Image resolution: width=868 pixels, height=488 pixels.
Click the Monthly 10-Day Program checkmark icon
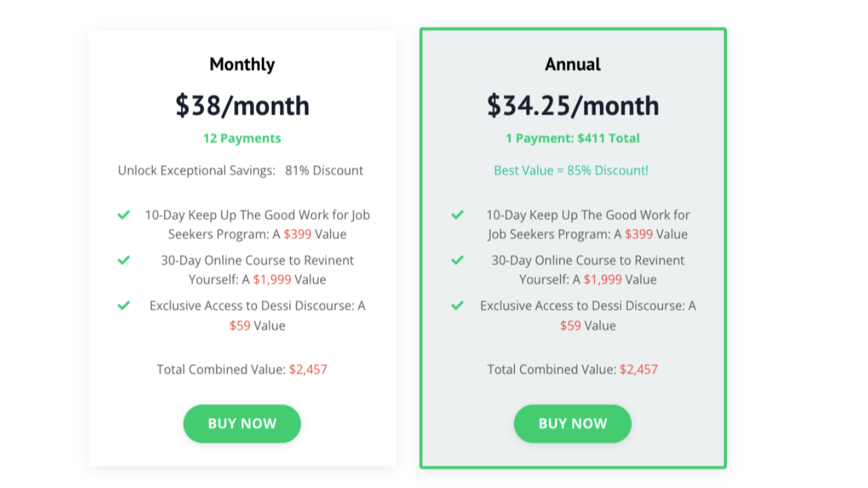(123, 215)
